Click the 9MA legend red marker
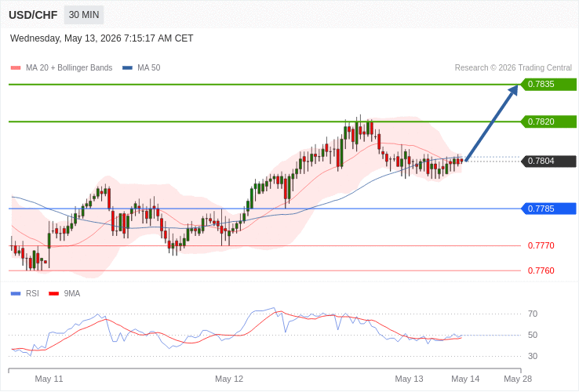This screenshot has width=579, height=392. [x=54, y=294]
